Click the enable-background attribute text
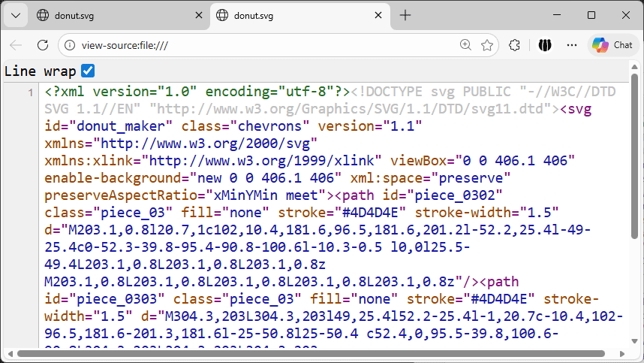The width and height of the screenshot is (644, 363). click(193, 178)
